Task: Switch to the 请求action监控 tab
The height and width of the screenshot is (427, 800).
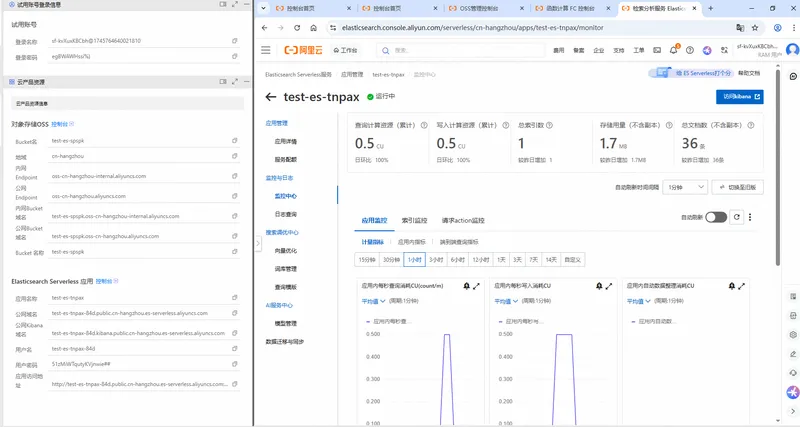Action: (x=463, y=220)
